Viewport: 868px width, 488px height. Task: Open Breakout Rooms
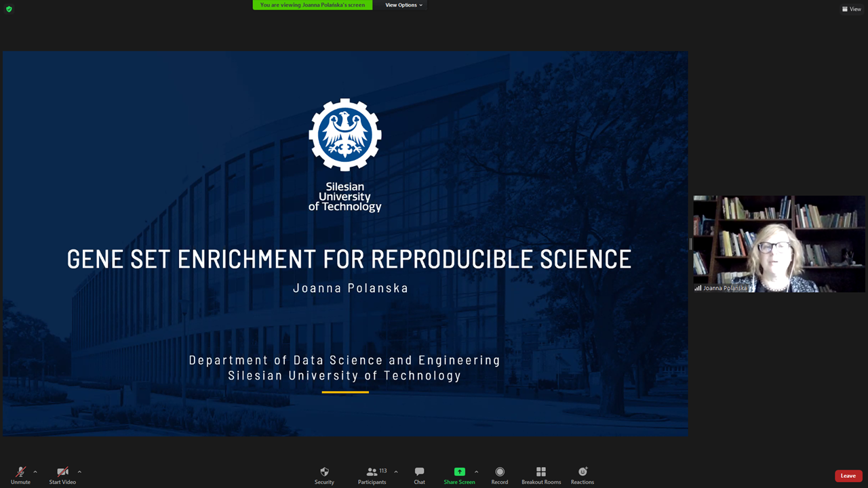click(x=540, y=472)
